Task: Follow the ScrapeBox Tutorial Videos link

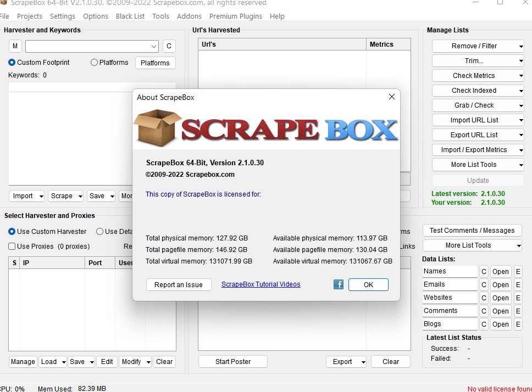Action: [x=261, y=284]
